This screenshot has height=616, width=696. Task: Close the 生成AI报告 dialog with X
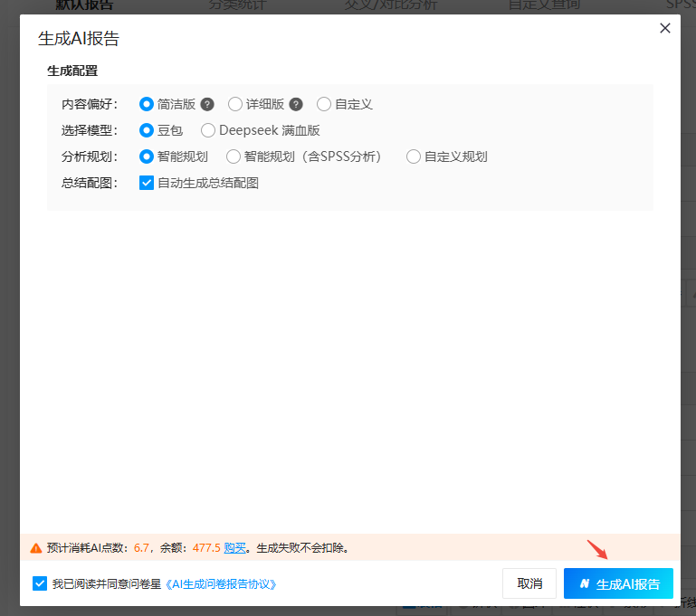665,28
